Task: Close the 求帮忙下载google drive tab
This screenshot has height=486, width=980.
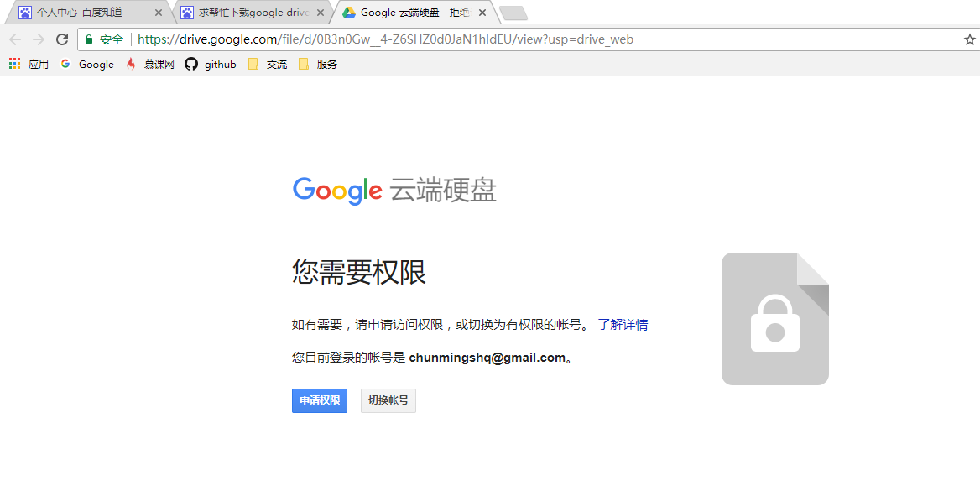Action: [x=321, y=12]
